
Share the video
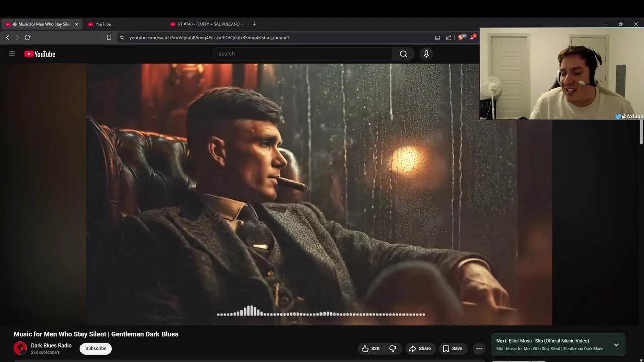tap(420, 349)
